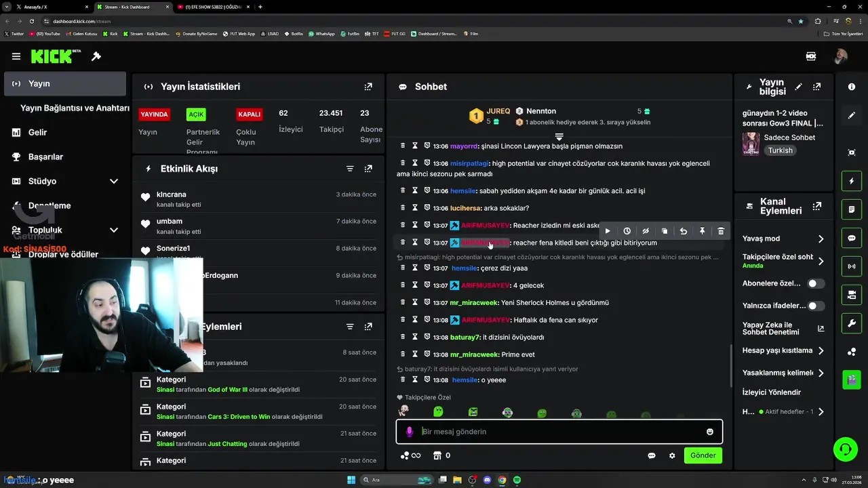Expand the Topluluk section chevron
The image size is (868, 488).
[x=114, y=230]
